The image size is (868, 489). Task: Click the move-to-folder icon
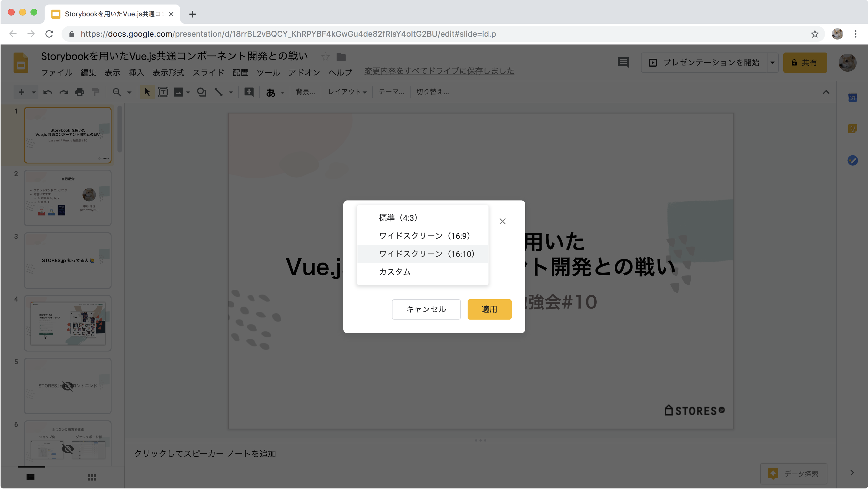coord(341,57)
